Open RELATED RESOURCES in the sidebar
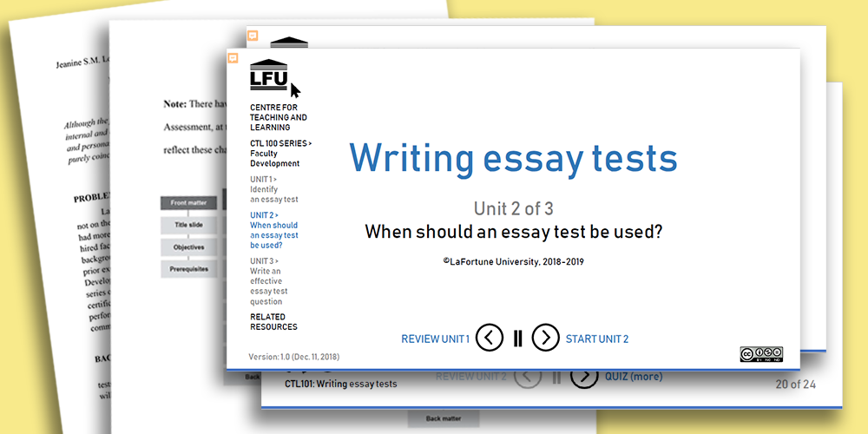 [273, 322]
